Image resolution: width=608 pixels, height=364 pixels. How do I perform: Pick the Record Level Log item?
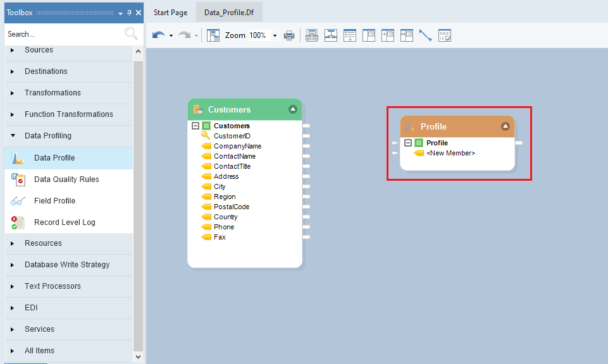pos(65,222)
